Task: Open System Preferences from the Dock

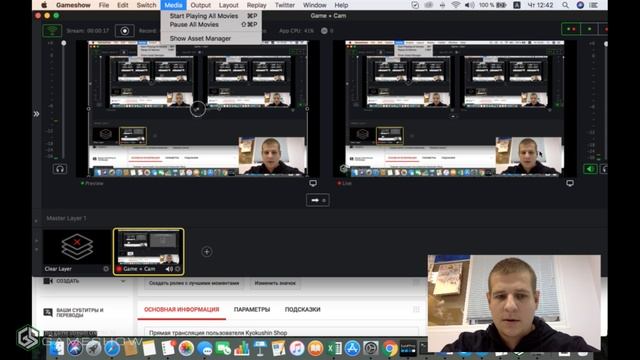Action: [x=371, y=349]
